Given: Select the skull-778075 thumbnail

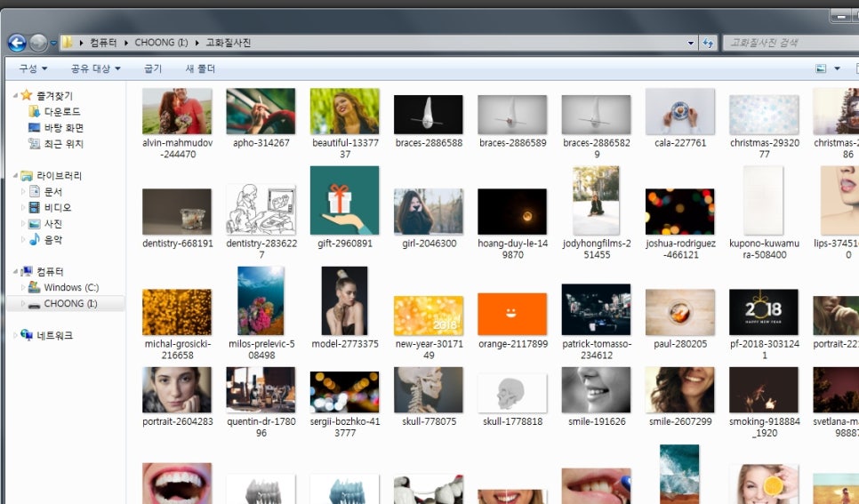Looking at the screenshot, I should click(429, 390).
